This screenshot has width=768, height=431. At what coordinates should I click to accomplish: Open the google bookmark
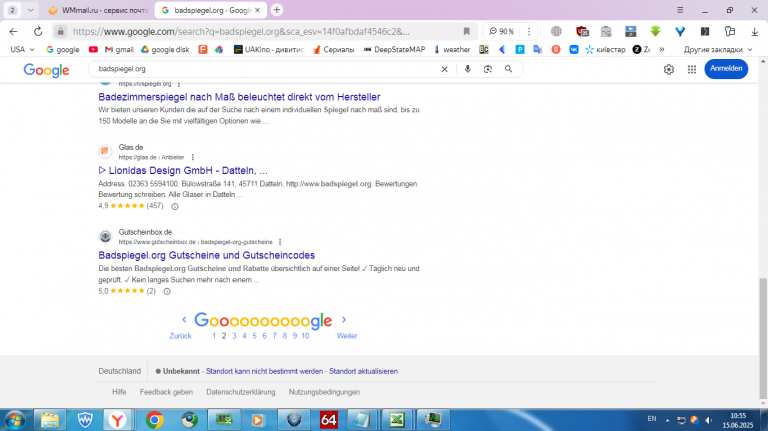[x=63, y=49]
